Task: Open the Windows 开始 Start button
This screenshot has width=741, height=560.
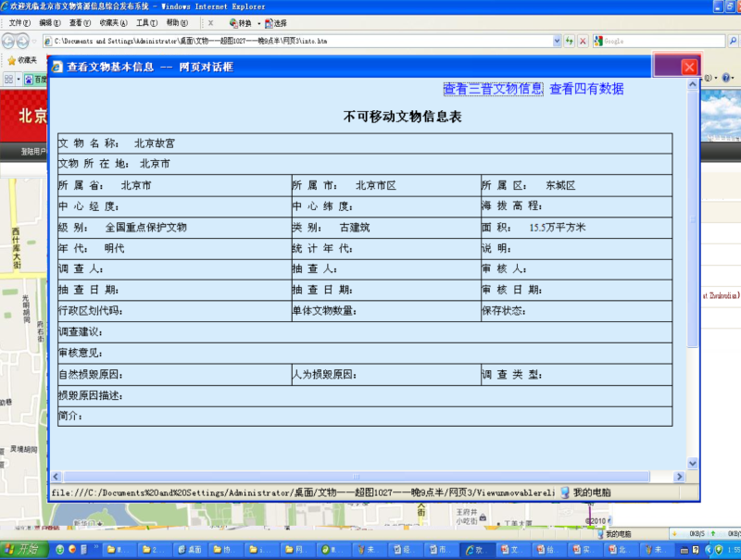Action: (x=24, y=549)
